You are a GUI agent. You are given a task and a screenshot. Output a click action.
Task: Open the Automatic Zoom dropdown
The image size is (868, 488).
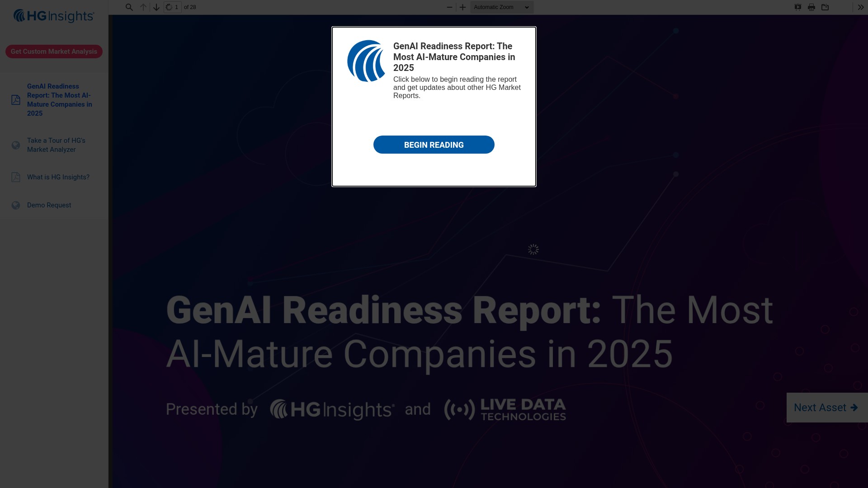point(502,7)
